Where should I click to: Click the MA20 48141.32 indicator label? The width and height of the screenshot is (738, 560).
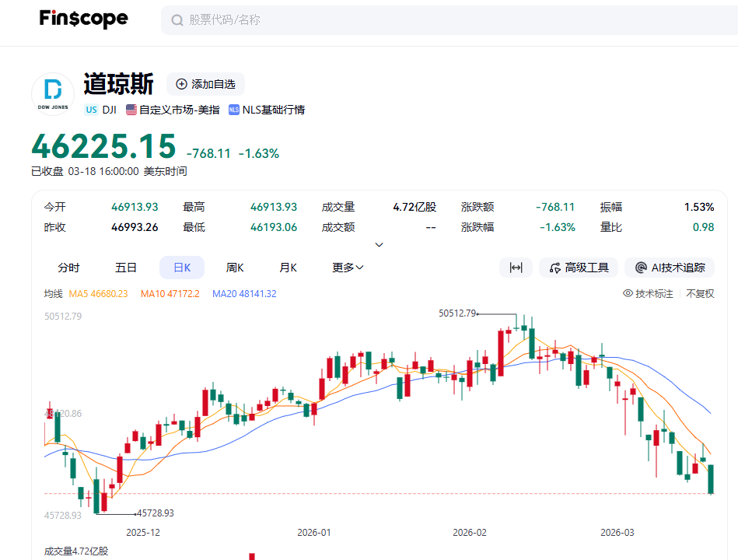pyautogui.click(x=244, y=294)
